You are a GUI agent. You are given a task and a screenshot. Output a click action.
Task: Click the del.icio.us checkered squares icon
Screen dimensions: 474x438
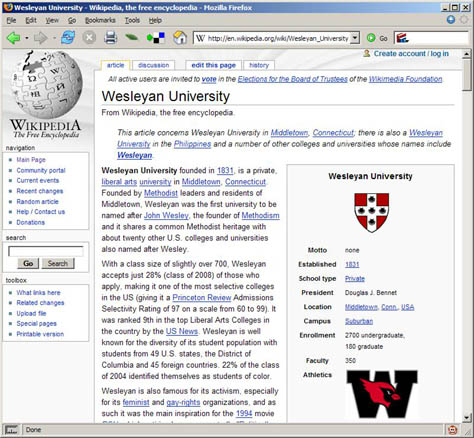156,38
